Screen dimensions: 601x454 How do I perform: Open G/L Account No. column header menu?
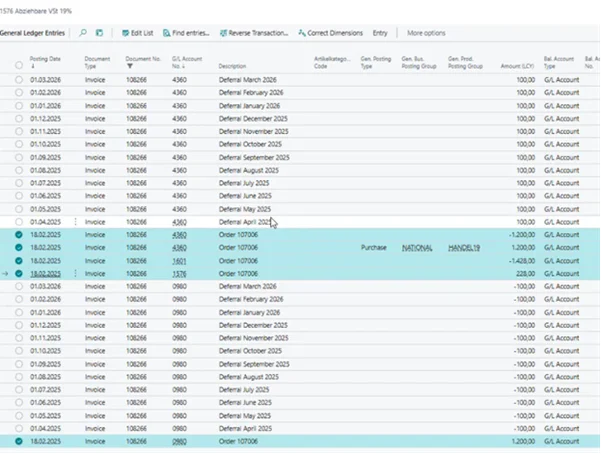click(187, 62)
